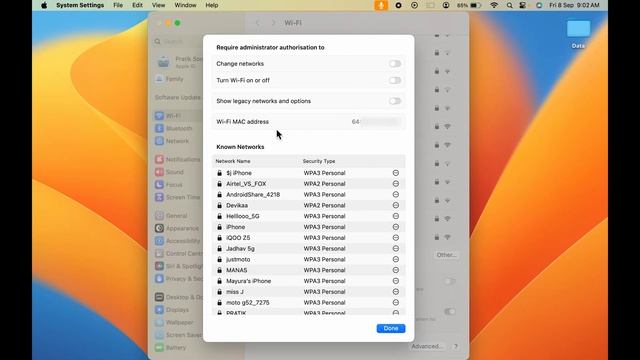The height and width of the screenshot is (360, 640).
Task: Select the Airtel_VS_FOX network row
Action: click(x=309, y=184)
